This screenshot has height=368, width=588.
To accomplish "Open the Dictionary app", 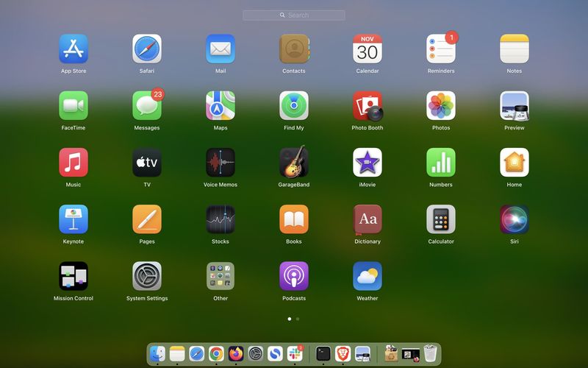I will 367,219.
